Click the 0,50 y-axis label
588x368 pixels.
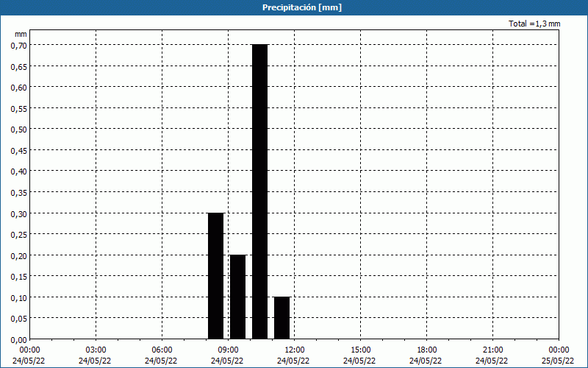pos(18,130)
